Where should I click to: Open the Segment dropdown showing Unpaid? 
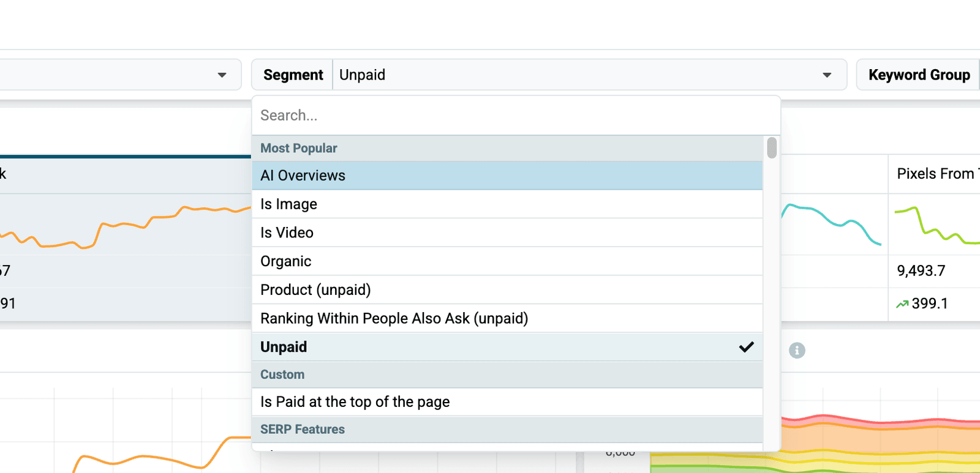[589, 75]
